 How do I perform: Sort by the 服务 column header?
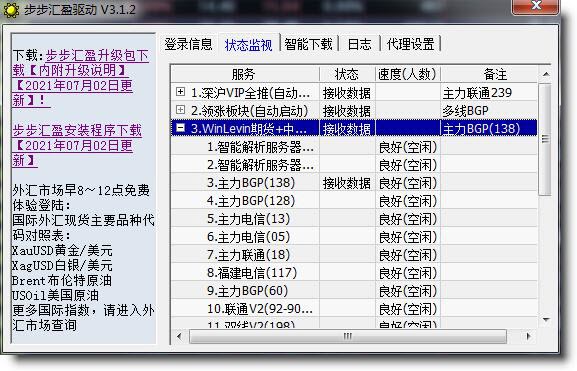click(x=245, y=74)
